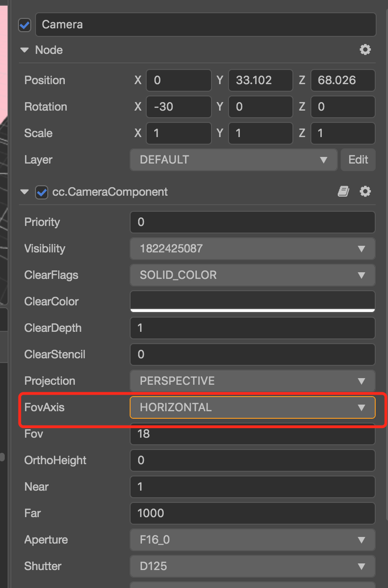Collapse the cc.CameraComponent section

point(25,192)
